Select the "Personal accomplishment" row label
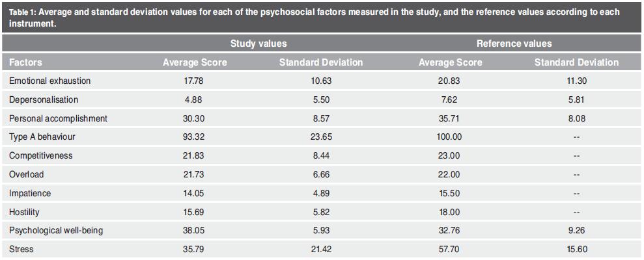The width and height of the screenshot is (644, 260). 58,119
